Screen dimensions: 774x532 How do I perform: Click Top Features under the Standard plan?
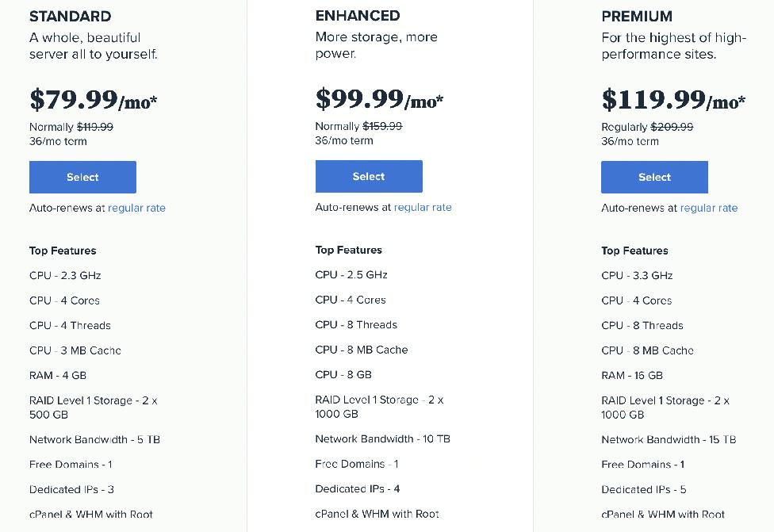[63, 251]
